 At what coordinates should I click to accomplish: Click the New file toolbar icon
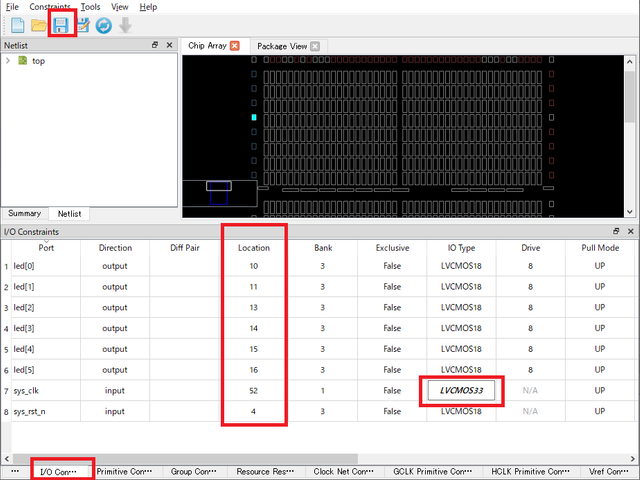[x=18, y=26]
